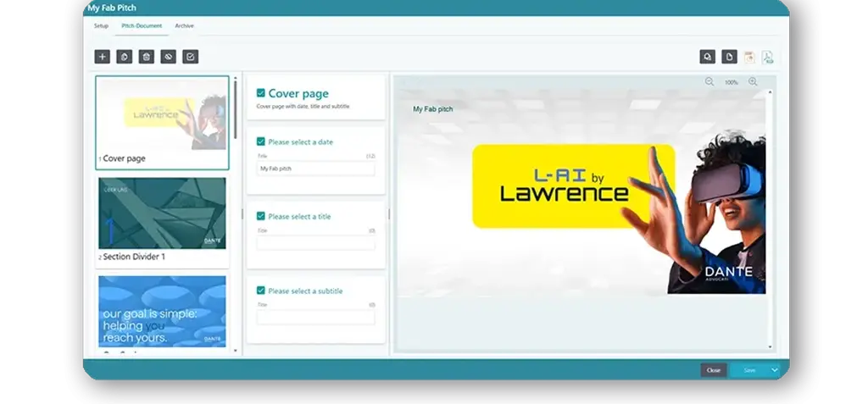Click the 'My Fab pitch' text field
Viewport: 868px width, 404px height.
[x=315, y=169]
